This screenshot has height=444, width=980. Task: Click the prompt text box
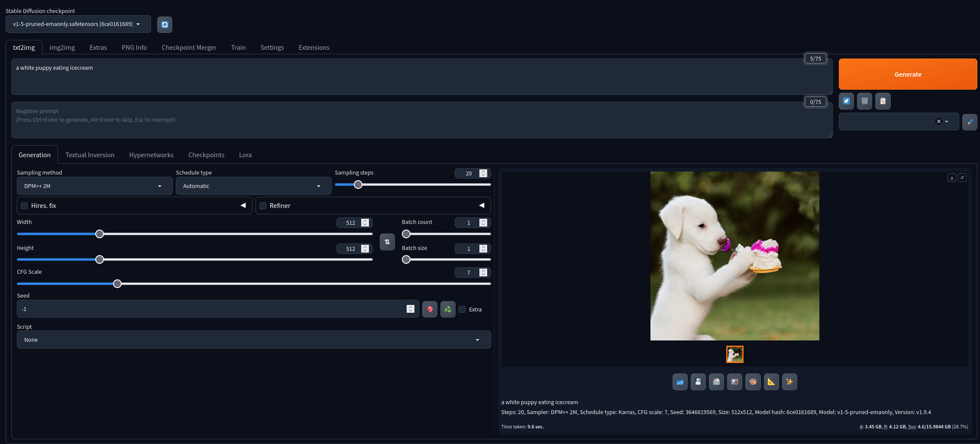pos(422,77)
